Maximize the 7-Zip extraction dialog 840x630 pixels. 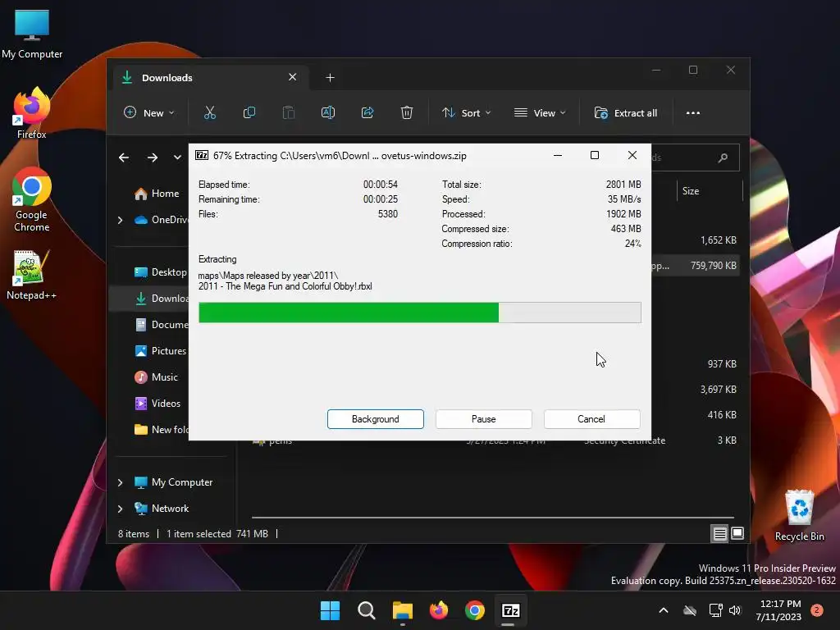pos(595,155)
